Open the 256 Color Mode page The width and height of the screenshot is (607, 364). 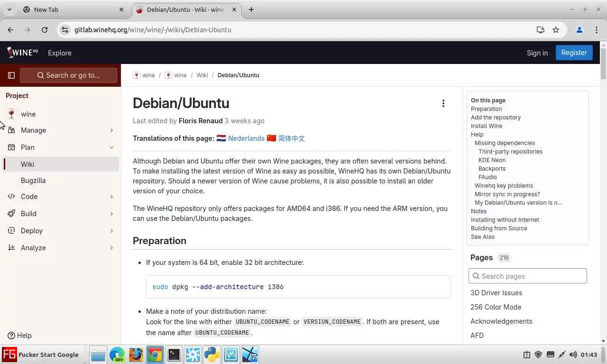496,307
